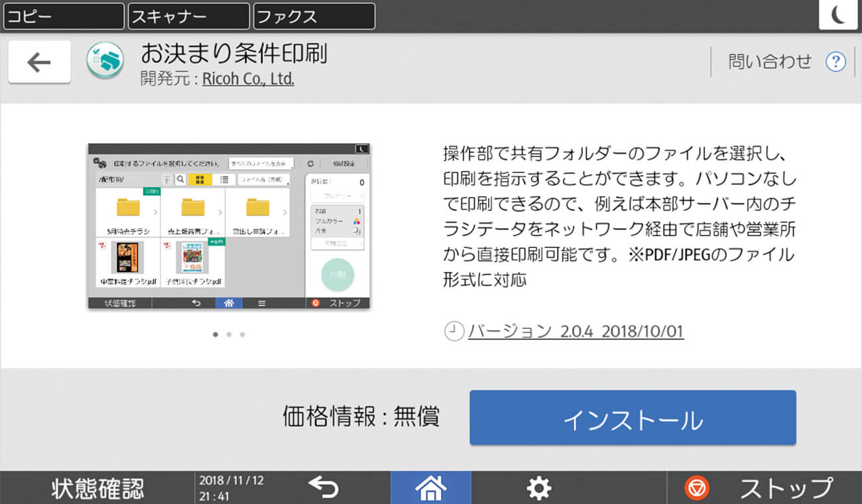The height and width of the screenshot is (504, 862).
Task: Tap the undo arrow icon in bottom bar
Action: pos(324,487)
